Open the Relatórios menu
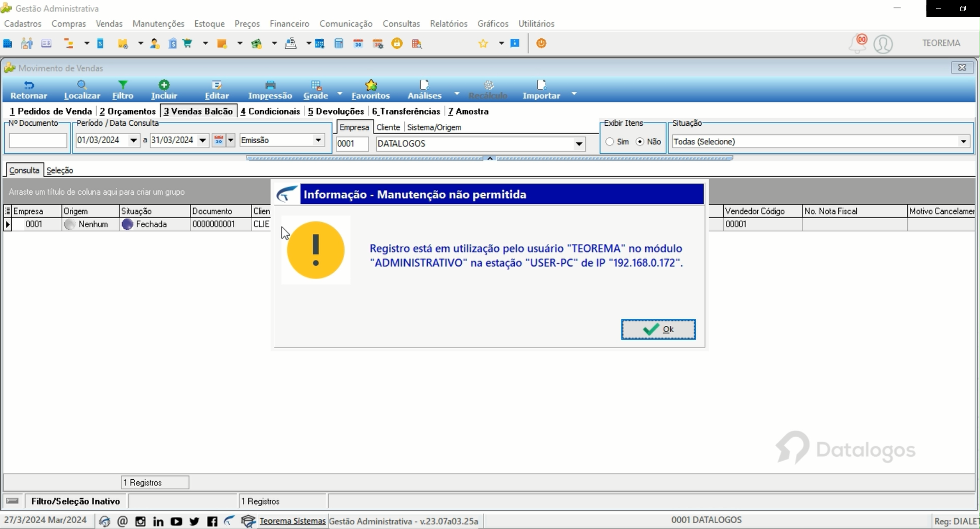The width and height of the screenshot is (980, 529). tap(449, 24)
